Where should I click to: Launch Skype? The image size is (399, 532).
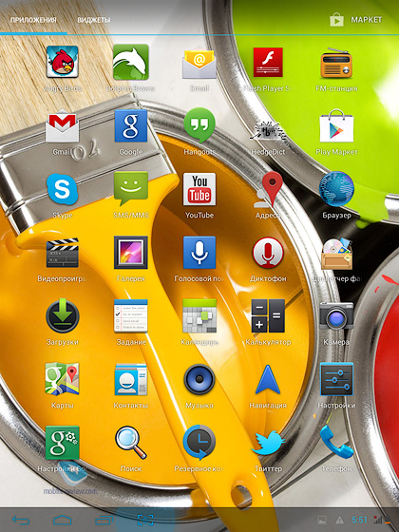[x=63, y=189]
